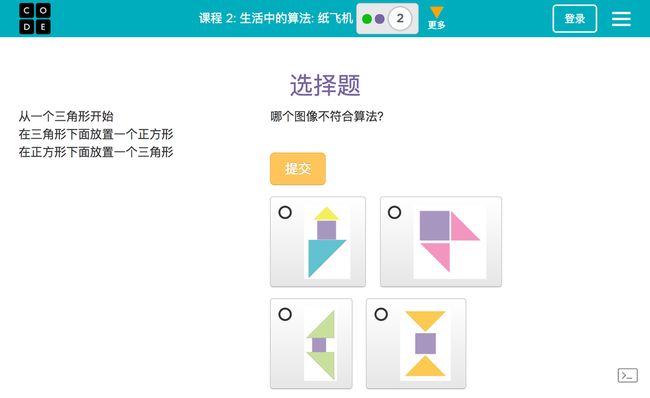Click the 登录 sign-in button
Viewport: 650px width, 398px height.
pyautogui.click(x=575, y=18)
